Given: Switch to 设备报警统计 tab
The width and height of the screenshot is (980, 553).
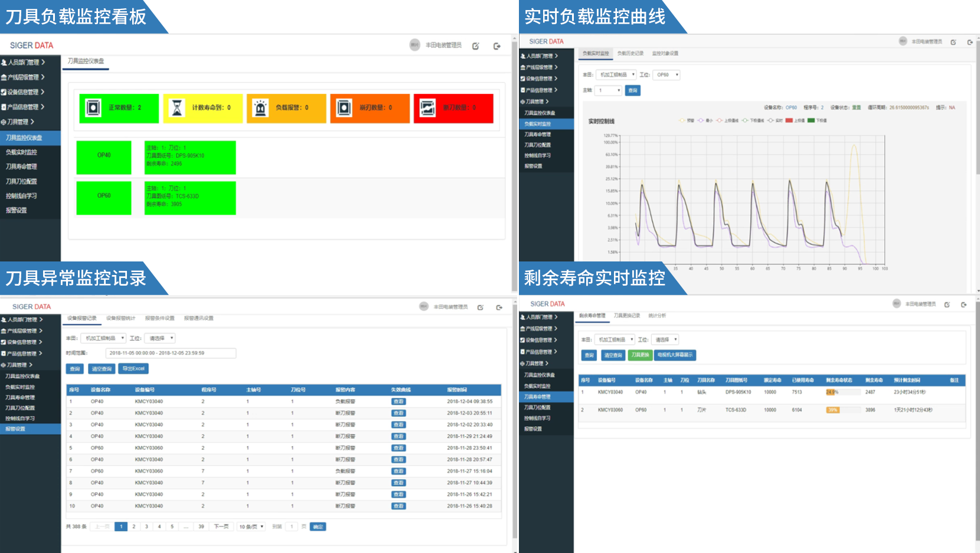Looking at the screenshot, I should [x=121, y=318].
